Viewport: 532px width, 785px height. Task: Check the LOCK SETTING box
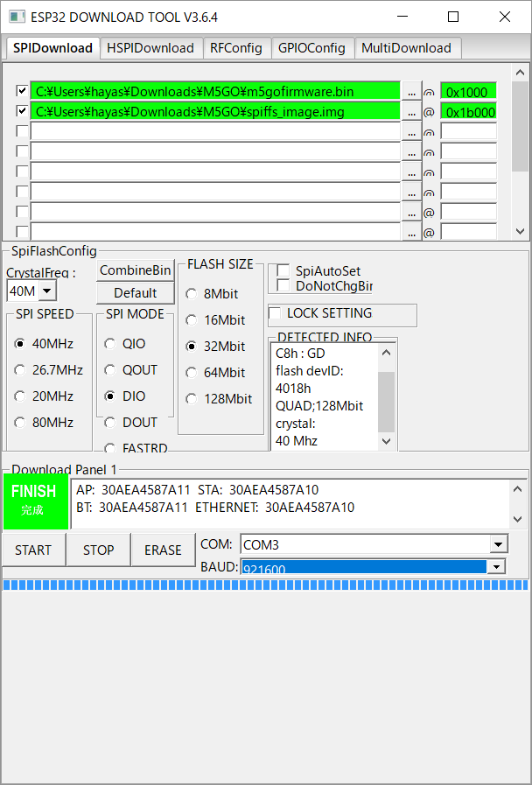[275, 313]
